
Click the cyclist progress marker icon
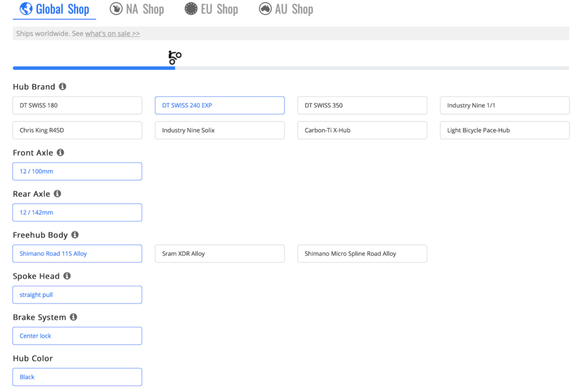pyautogui.click(x=174, y=57)
